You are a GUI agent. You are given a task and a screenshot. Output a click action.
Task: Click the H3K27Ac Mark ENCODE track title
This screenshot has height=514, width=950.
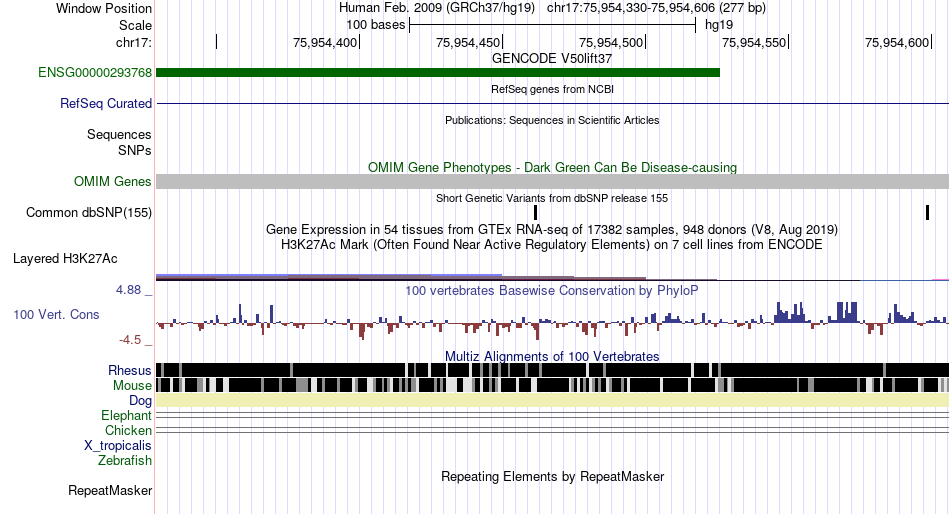[552, 245]
